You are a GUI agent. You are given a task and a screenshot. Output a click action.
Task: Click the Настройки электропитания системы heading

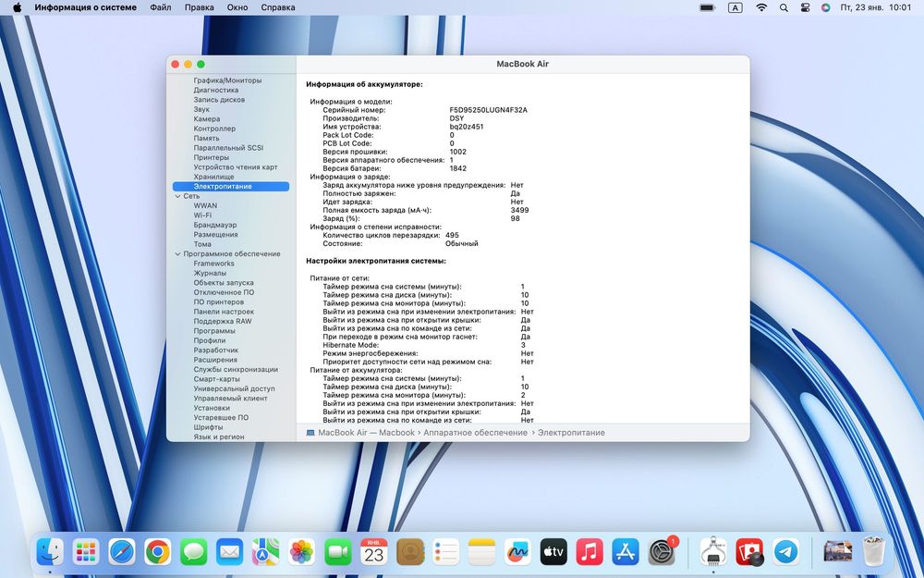(x=376, y=261)
